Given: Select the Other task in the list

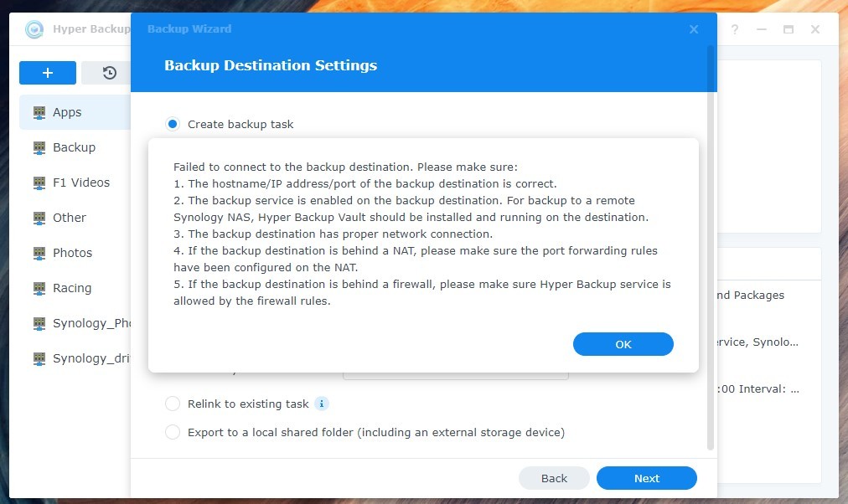Looking at the screenshot, I should pyautogui.click(x=70, y=218).
